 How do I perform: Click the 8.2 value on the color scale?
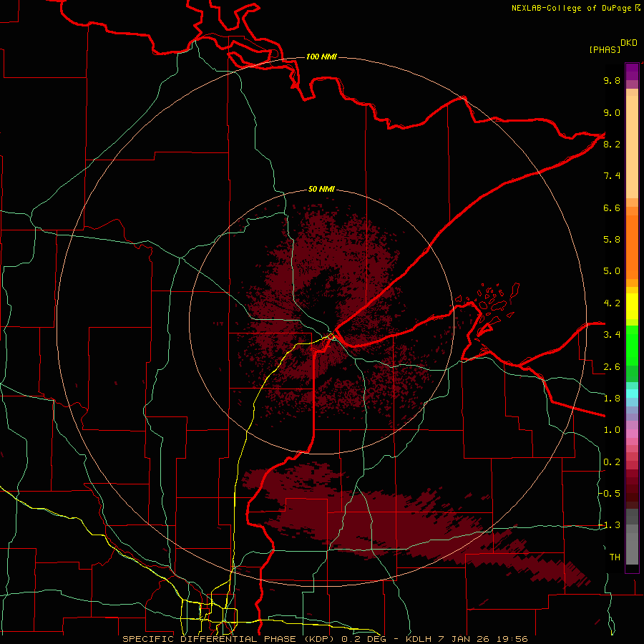tap(612, 144)
